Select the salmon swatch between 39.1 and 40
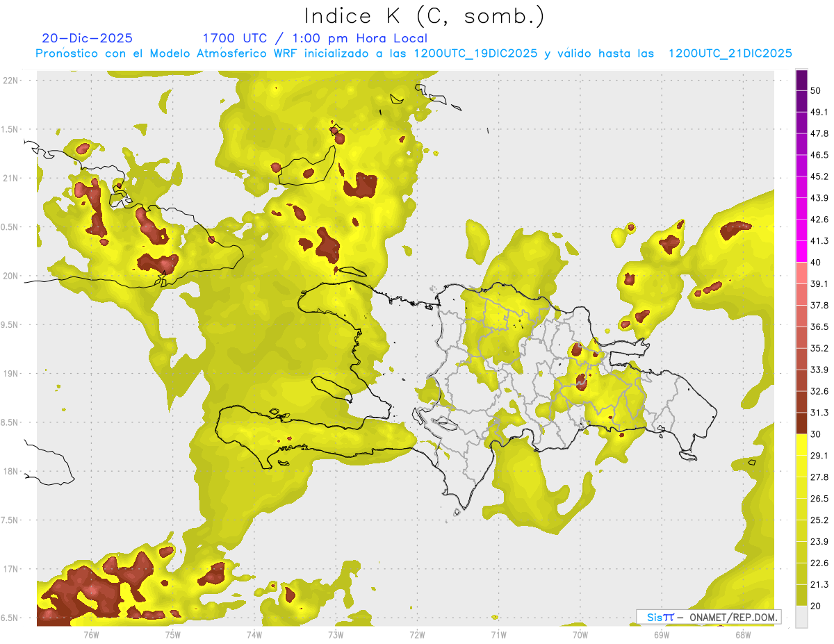 click(802, 273)
